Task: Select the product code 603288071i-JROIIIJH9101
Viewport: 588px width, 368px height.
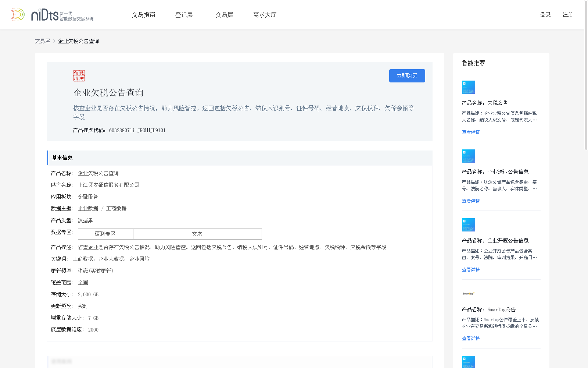Action: [x=137, y=130]
